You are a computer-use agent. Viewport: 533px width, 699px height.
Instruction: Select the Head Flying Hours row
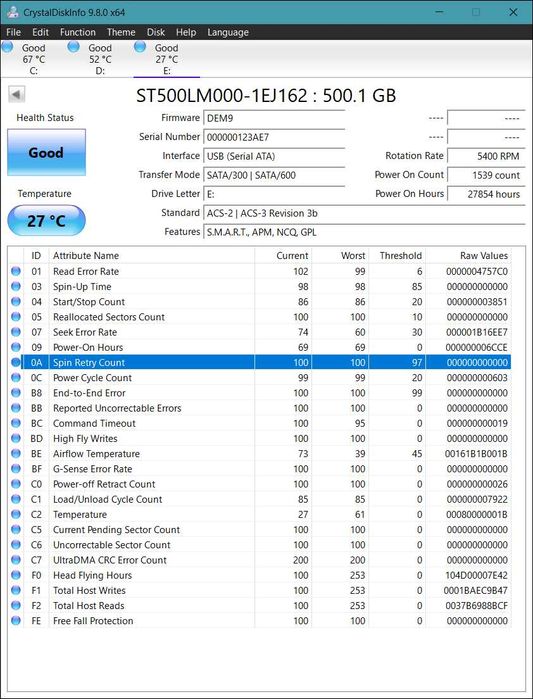pyautogui.click(x=260, y=575)
